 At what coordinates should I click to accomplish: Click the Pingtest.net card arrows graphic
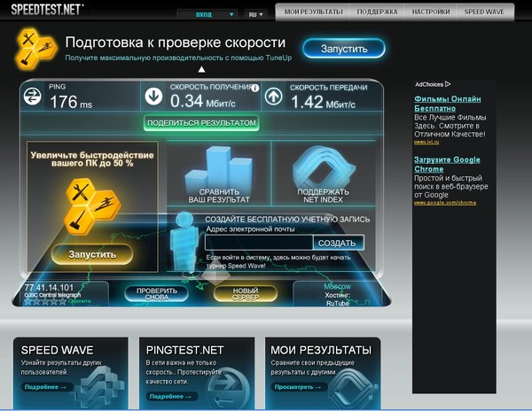227,388
